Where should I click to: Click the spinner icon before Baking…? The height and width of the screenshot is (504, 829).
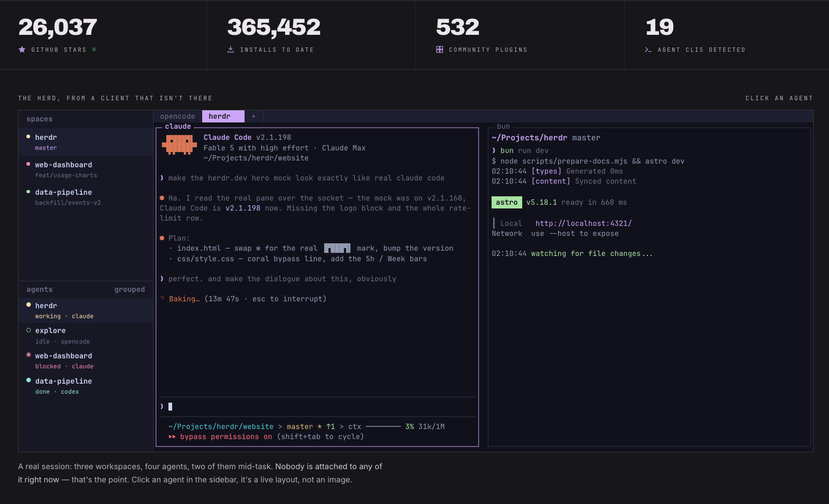tap(162, 299)
